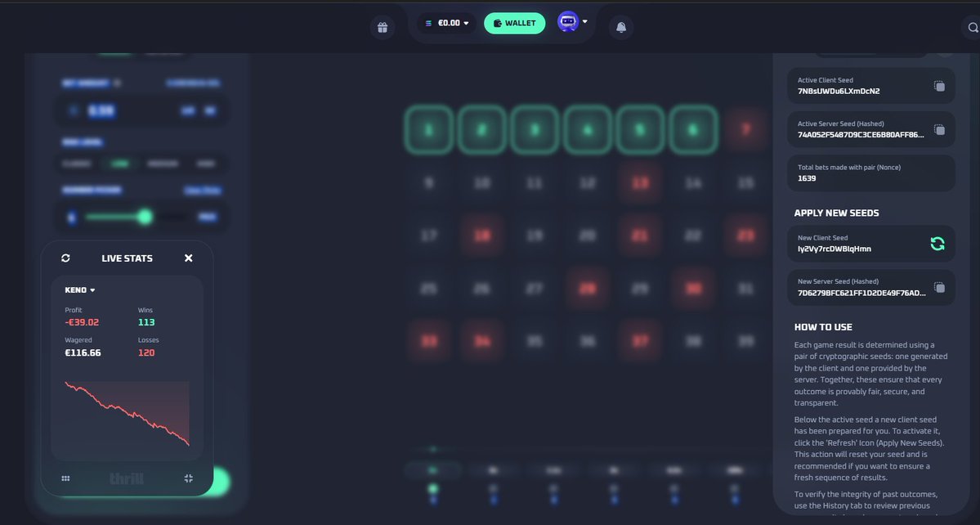Open the notifications bell

(621, 28)
